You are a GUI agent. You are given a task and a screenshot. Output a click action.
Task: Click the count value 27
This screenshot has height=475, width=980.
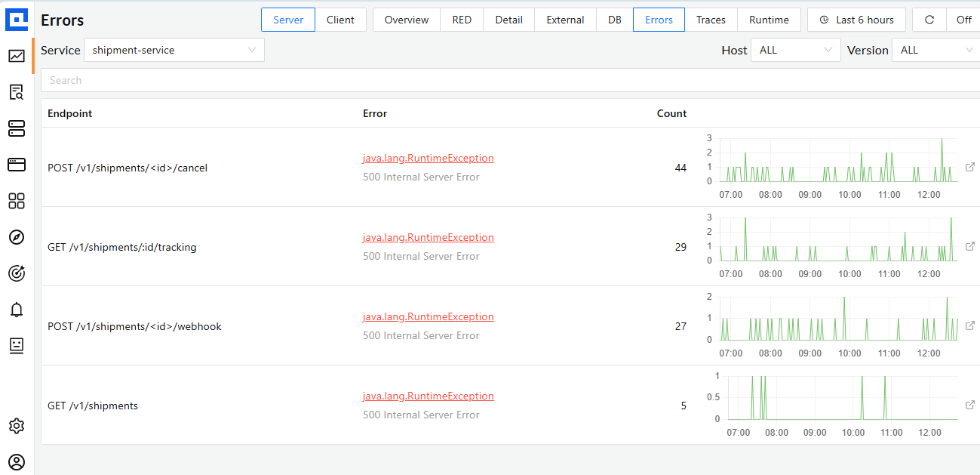(x=680, y=326)
